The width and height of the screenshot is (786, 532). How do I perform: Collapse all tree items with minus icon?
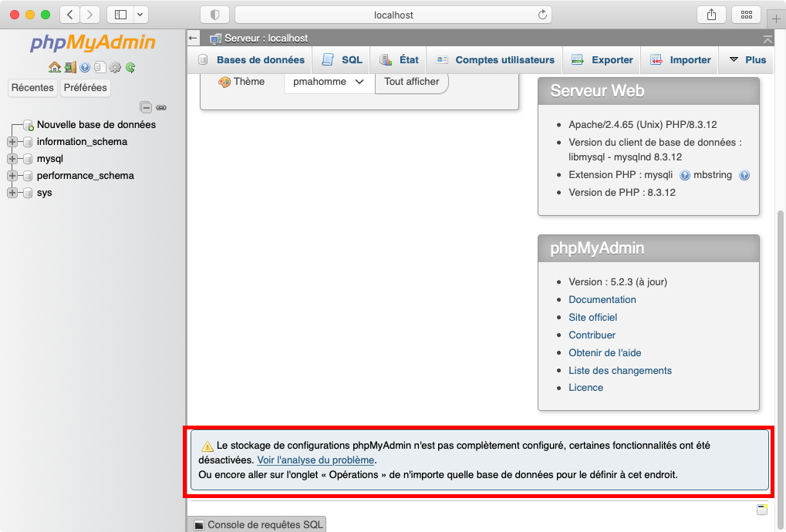tap(145, 107)
